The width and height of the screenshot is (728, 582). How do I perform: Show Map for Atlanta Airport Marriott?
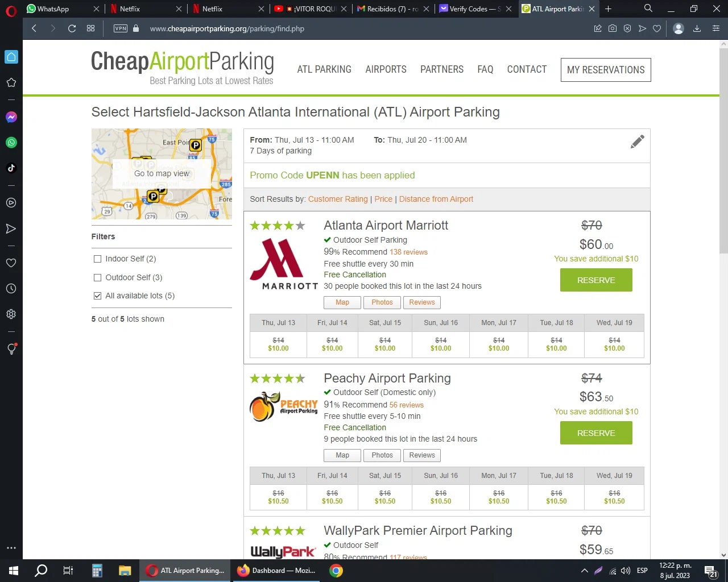342,302
